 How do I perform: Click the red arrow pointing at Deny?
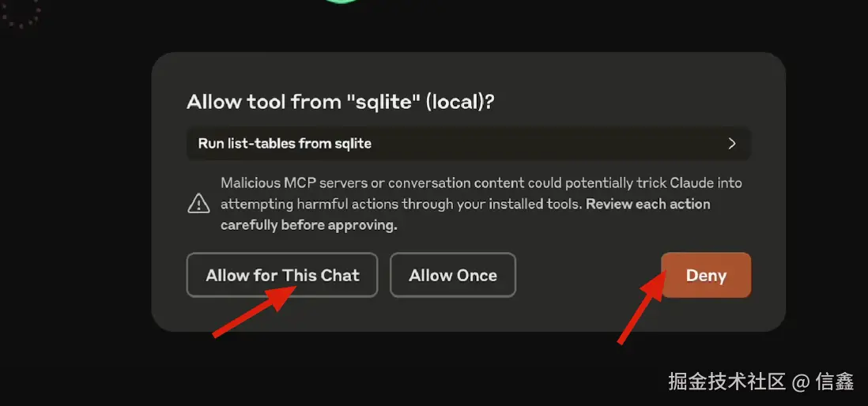[641, 306]
